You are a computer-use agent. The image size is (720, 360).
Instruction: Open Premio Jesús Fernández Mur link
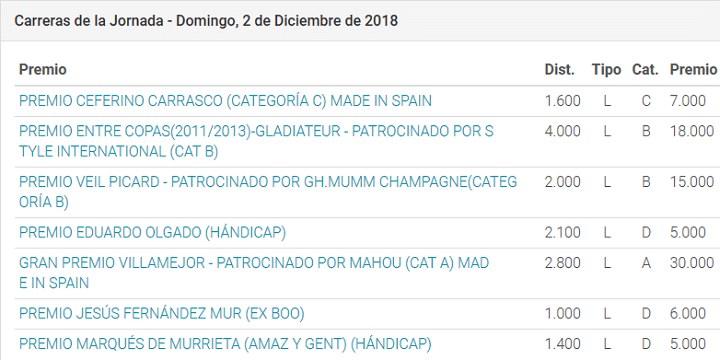pos(162,314)
